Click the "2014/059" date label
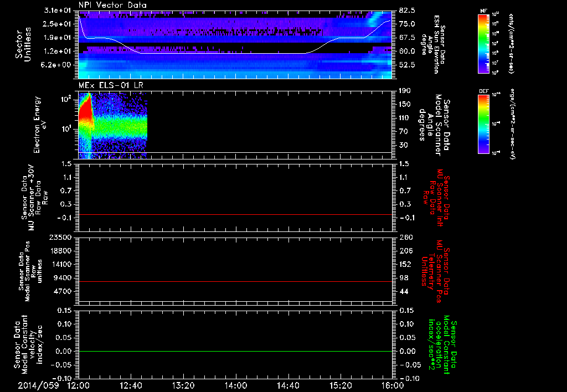This screenshot has width=567, height=392. [x=38, y=385]
